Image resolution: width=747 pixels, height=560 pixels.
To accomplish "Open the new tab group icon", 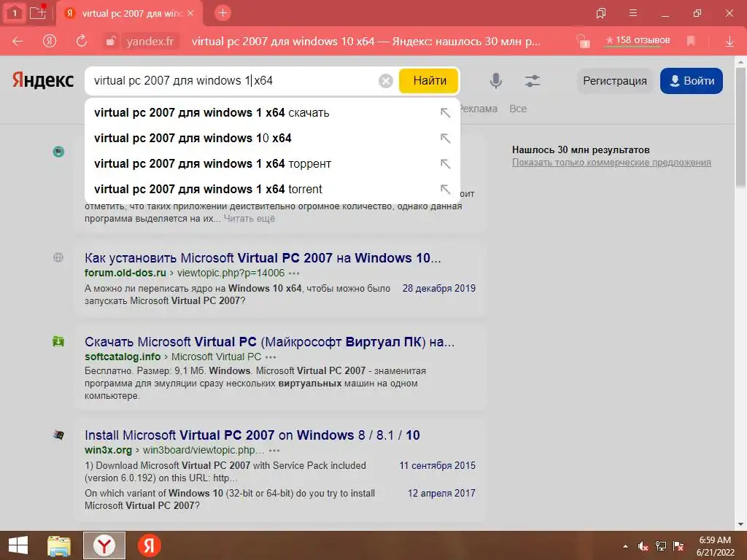I will (x=38, y=12).
